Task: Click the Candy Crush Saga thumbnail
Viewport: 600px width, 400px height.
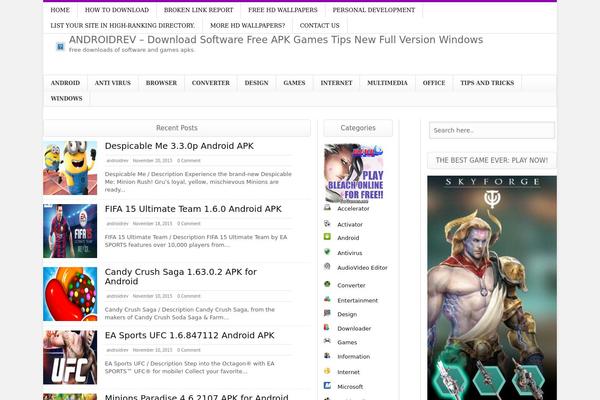Action: [x=70, y=294]
